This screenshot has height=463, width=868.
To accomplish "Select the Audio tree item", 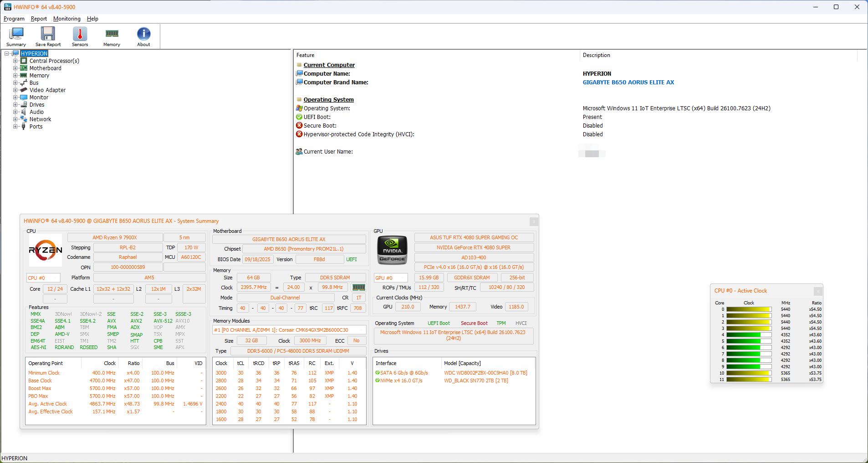I will click(37, 112).
